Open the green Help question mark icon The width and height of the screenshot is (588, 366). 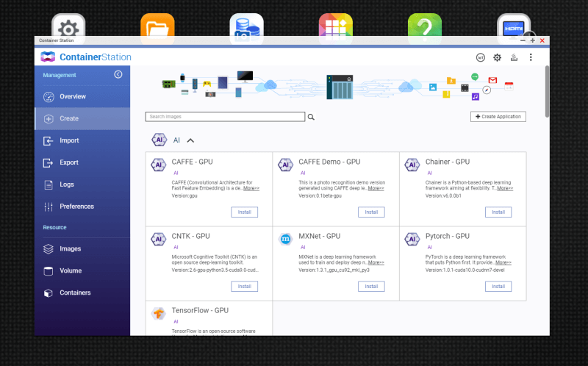point(425,29)
